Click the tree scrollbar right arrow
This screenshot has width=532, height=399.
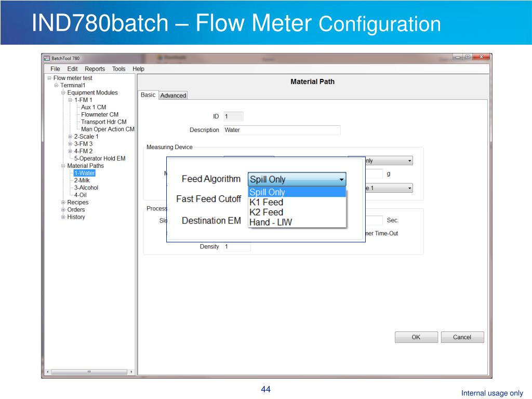[131, 372]
